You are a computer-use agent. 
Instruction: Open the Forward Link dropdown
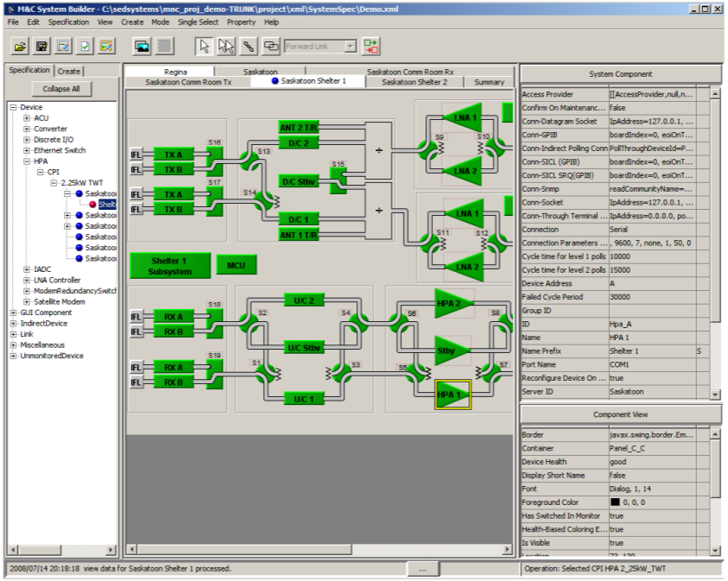pos(350,46)
